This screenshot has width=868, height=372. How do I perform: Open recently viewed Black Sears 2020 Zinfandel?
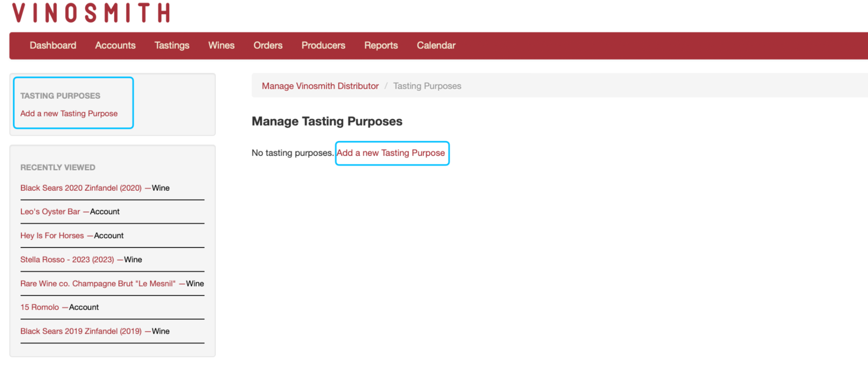[81, 188]
